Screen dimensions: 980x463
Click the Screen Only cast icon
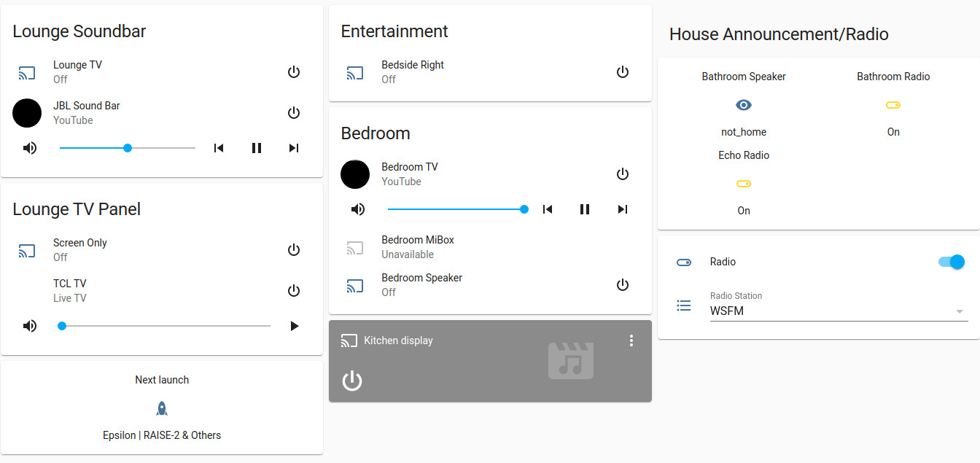[27, 250]
